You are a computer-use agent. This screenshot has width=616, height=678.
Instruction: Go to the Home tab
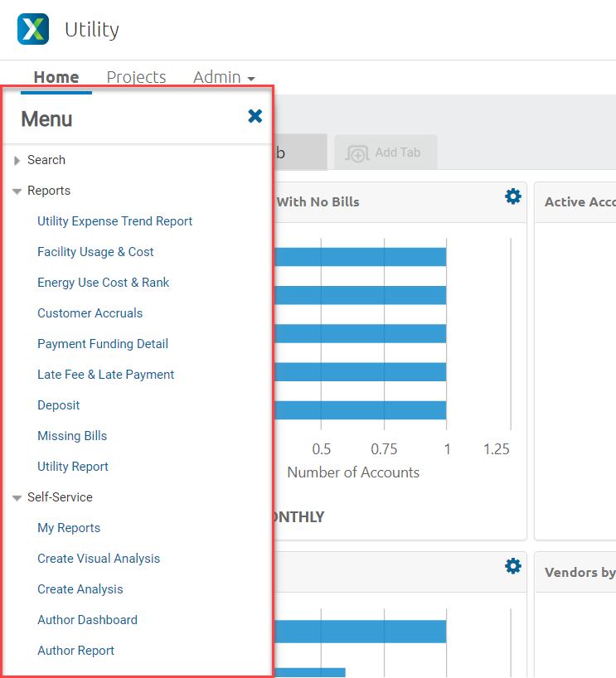pos(56,77)
